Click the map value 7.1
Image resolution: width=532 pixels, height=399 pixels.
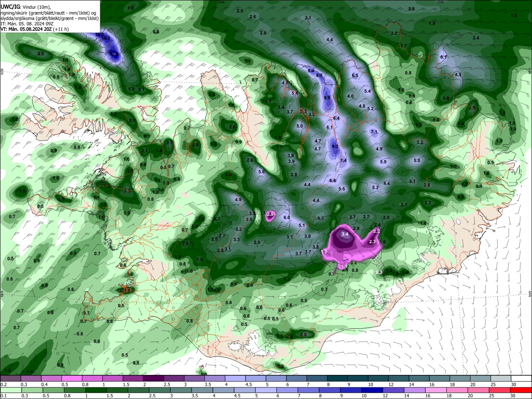[x=374, y=132]
